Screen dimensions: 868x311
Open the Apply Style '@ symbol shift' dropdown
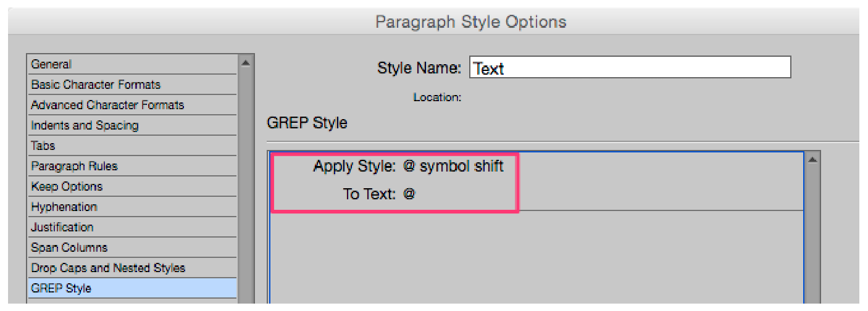tap(453, 167)
